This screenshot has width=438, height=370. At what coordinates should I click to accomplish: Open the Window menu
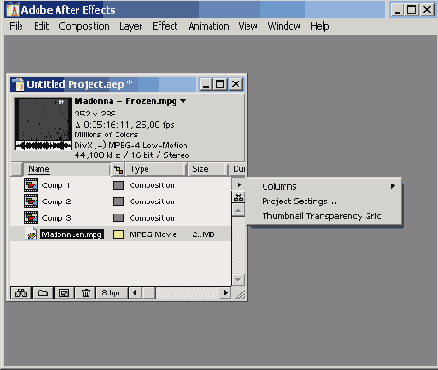[284, 26]
